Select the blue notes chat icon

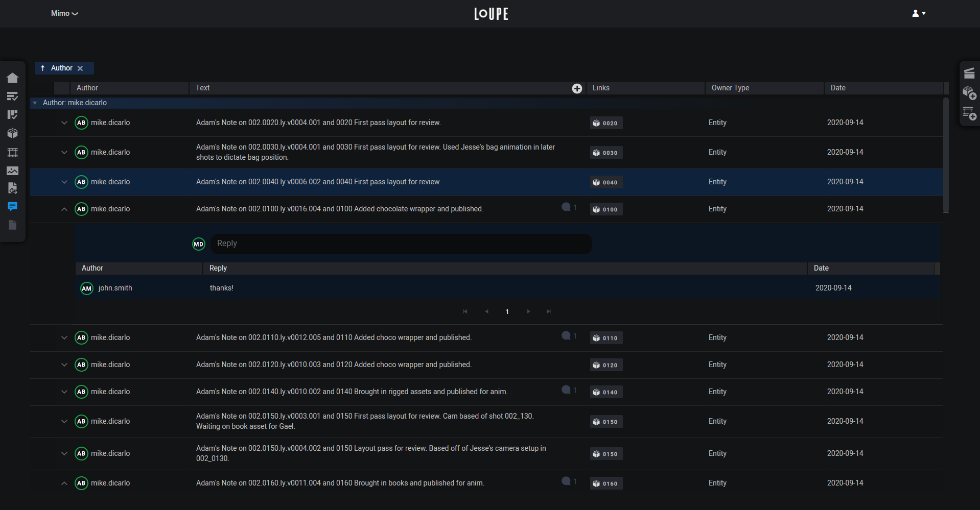point(12,206)
